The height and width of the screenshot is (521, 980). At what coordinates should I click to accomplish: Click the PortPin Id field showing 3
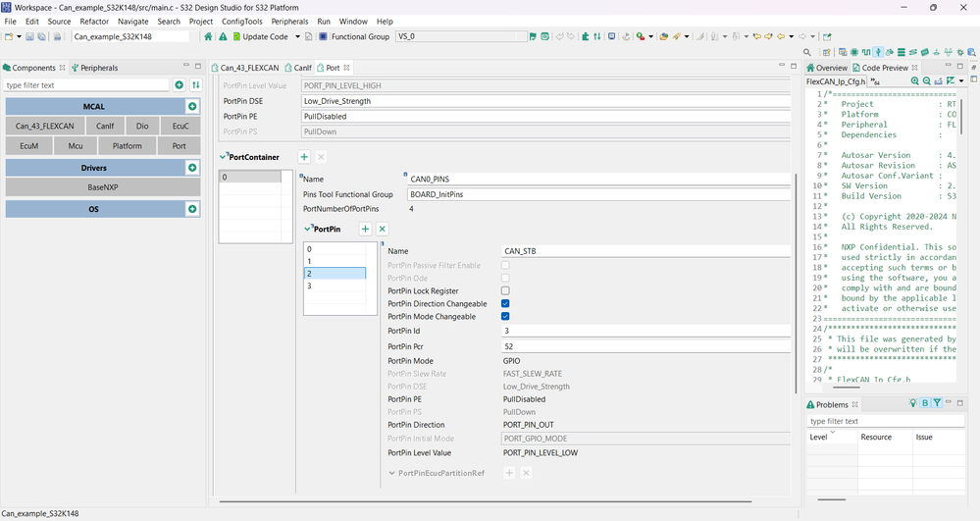pos(645,331)
